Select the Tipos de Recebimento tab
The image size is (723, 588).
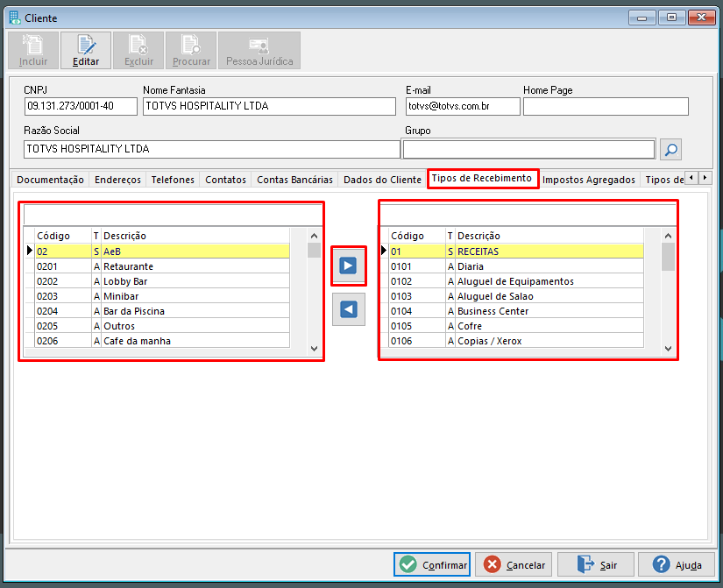coord(482,178)
